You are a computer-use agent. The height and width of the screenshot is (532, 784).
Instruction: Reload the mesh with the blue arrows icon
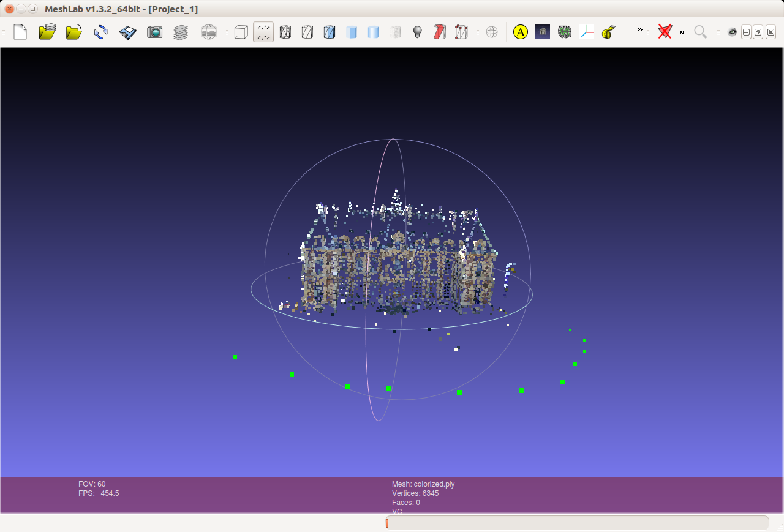point(100,32)
